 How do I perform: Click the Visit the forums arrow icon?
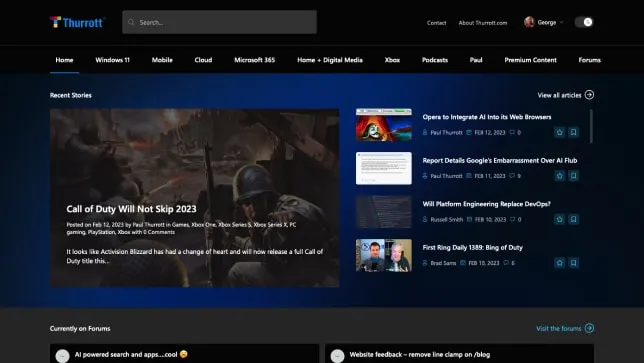[x=589, y=328]
